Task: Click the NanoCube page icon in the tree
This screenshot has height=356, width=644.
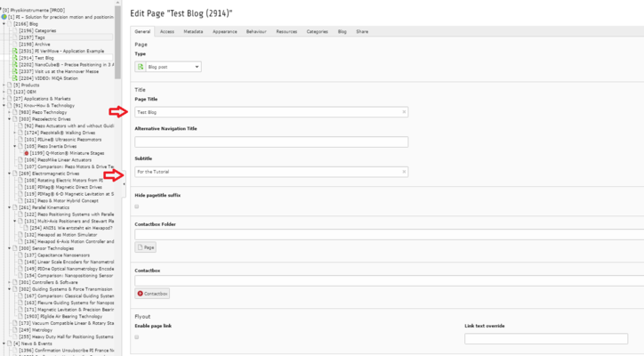Action: [15, 64]
